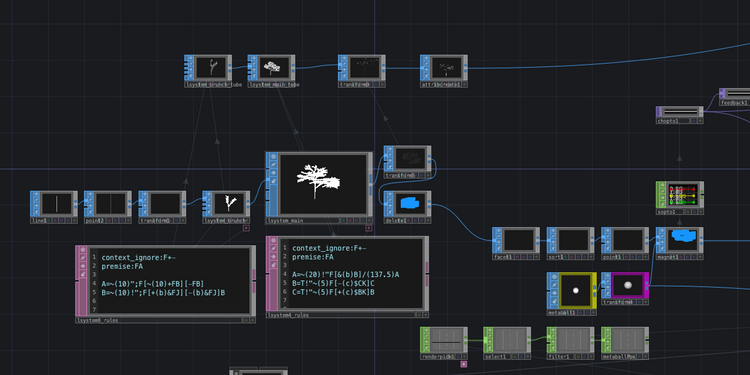Click the blue blob in delete1 viewer
Viewport: 750px width, 375px height.
pos(409,204)
